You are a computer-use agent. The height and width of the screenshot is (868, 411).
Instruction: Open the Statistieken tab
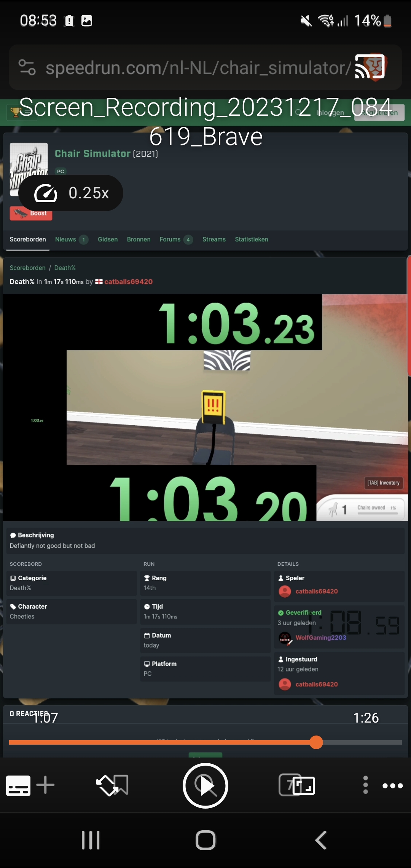click(x=252, y=239)
